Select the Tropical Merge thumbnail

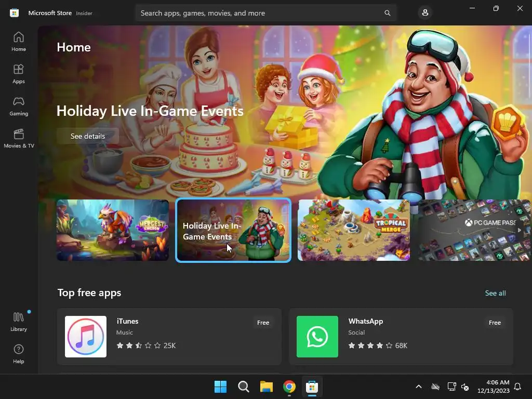(x=353, y=230)
